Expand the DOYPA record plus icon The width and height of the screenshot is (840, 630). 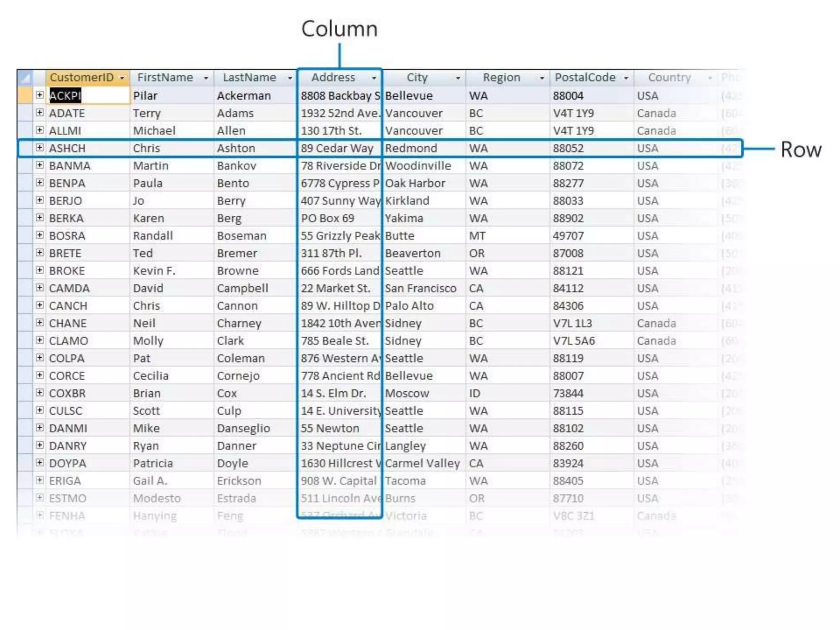[x=39, y=463]
